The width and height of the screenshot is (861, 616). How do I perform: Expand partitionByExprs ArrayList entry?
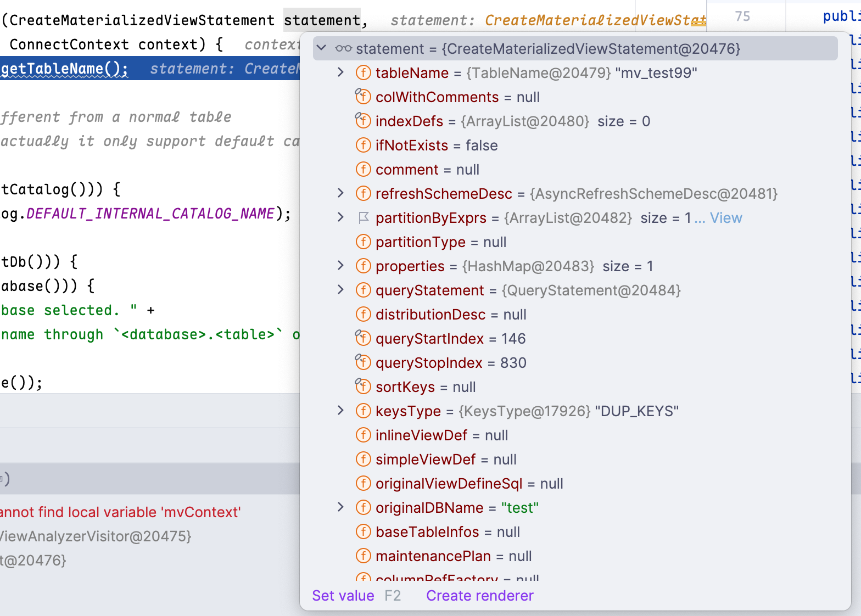tap(340, 217)
